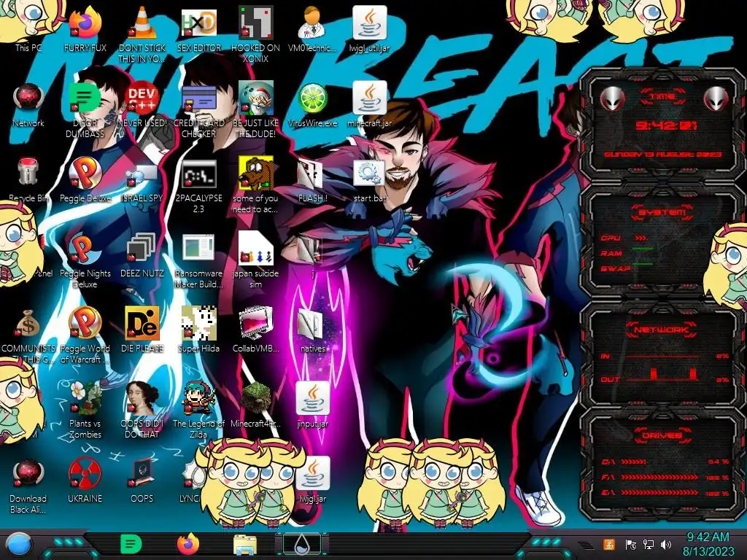747x560 pixels.
Task: Click the DRIVES header in the gadget
Action: pos(661,435)
